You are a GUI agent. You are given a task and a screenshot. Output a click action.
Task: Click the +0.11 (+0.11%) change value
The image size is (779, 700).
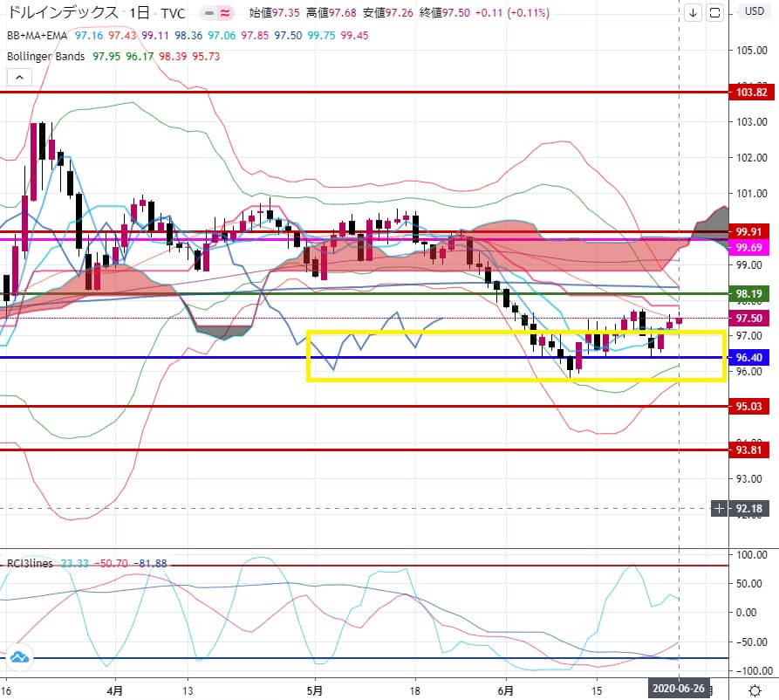[512, 13]
